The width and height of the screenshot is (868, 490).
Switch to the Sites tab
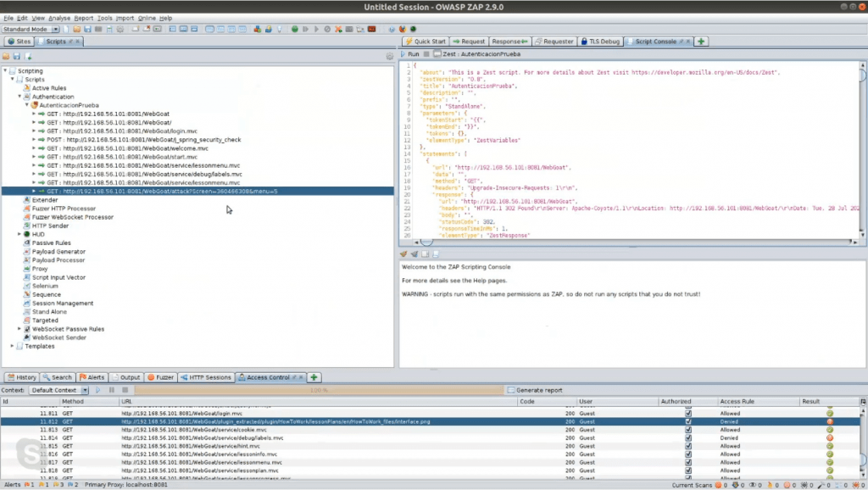click(x=19, y=42)
